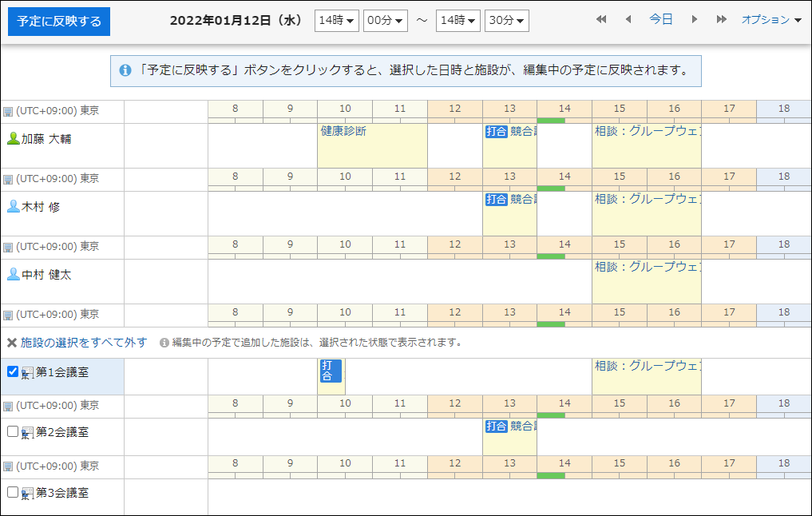This screenshot has height=516, width=812.
Task: Click the 第3会議室 label
Action: point(62,493)
